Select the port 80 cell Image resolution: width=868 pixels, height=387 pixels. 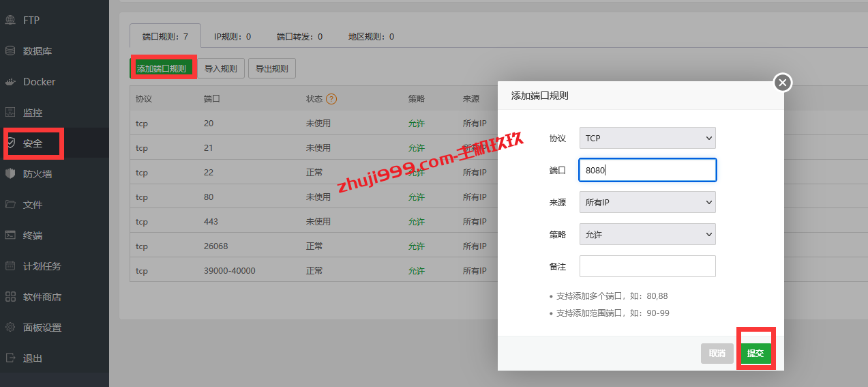pyautogui.click(x=209, y=197)
